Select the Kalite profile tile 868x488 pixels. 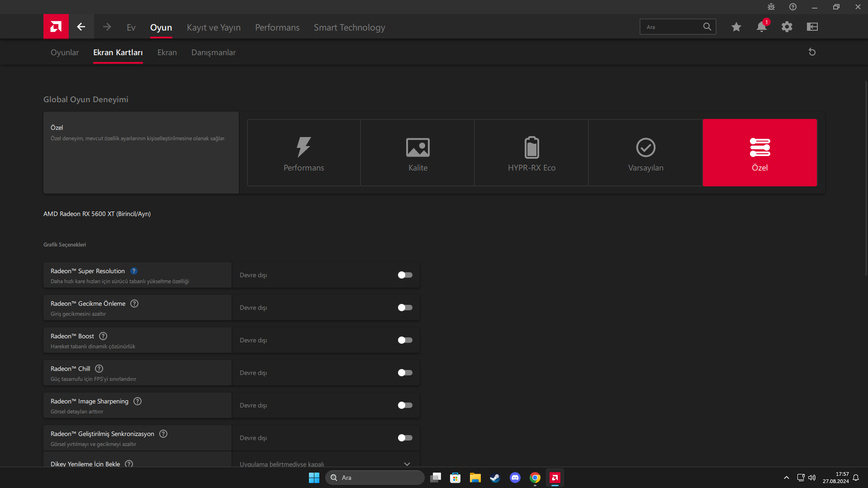point(417,153)
